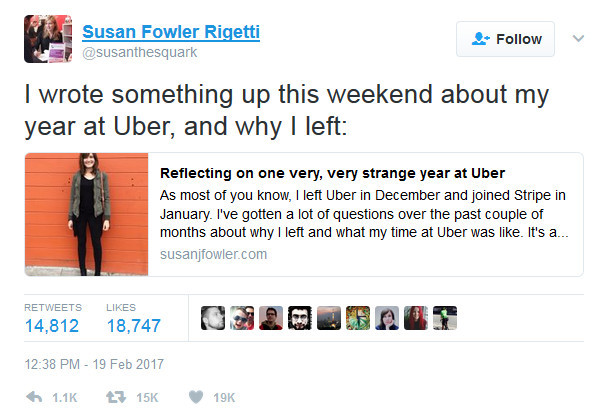Open Susan Fowler Rigetti's profile picture
Viewport: 613px width, 418px height.
pyautogui.click(x=47, y=40)
